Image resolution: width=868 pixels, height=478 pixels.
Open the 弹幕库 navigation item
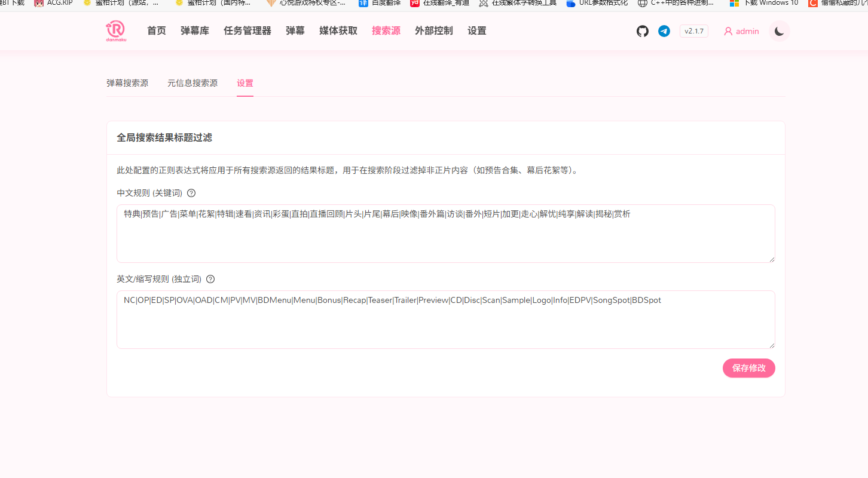click(194, 30)
